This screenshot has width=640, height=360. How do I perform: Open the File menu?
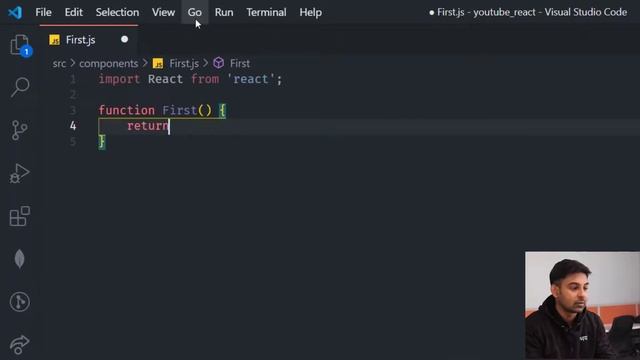click(x=43, y=12)
